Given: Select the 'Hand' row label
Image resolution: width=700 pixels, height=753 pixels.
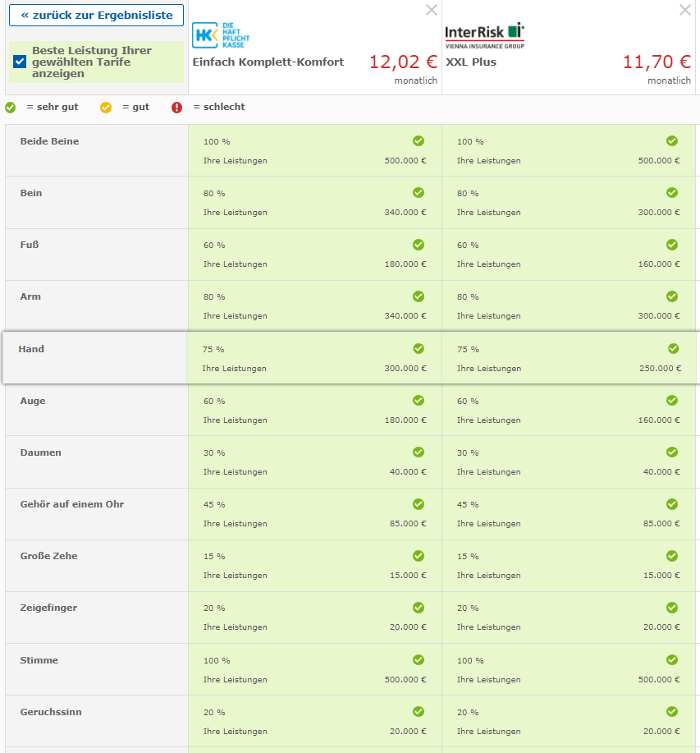Looking at the screenshot, I should click(x=31, y=349).
